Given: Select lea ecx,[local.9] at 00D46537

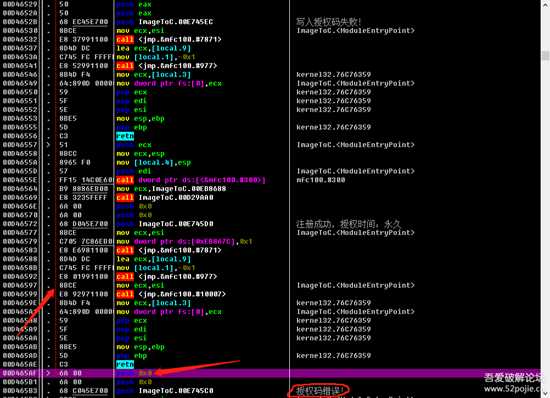Looking at the screenshot, I should click(154, 48).
